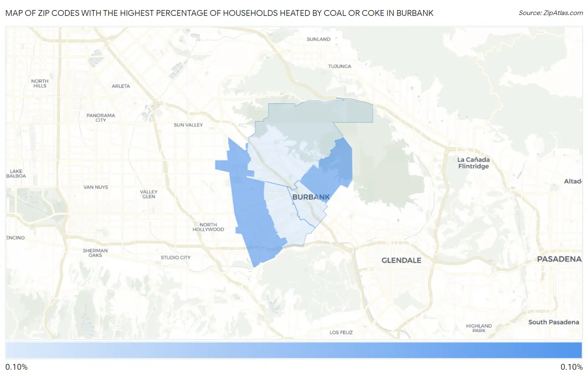Viewport: 588px width, 376px height.
Task: Click the South Pasadena label
Action: click(554, 322)
